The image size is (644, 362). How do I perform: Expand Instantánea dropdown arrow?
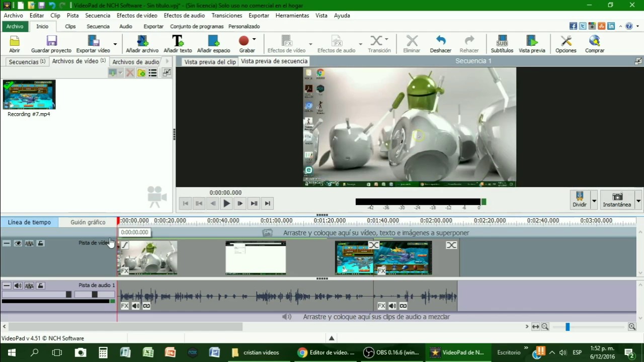pos(638,201)
